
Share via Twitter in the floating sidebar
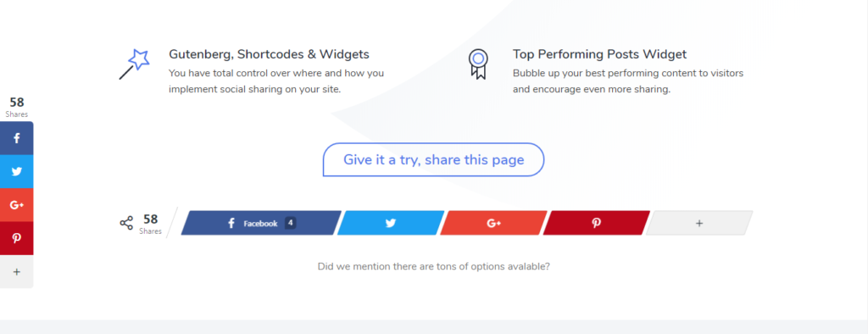[x=17, y=172]
